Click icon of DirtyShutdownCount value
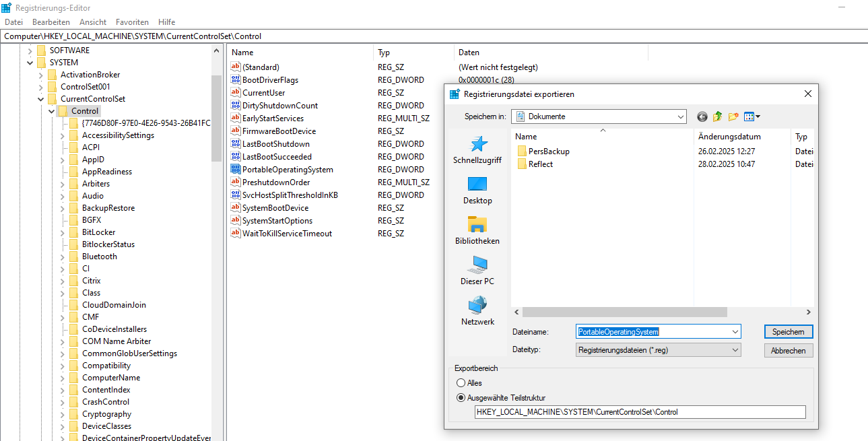The height and width of the screenshot is (441, 868). (236, 106)
